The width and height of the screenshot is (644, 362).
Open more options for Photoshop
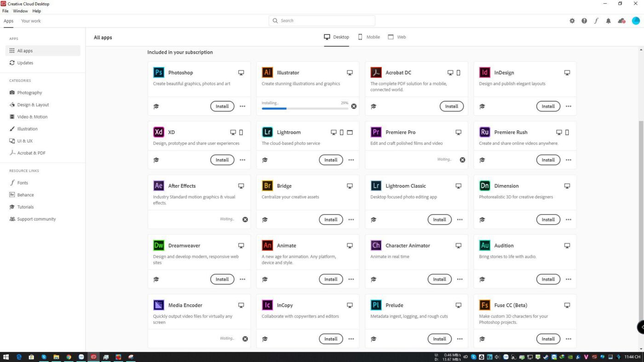[x=242, y=106]
